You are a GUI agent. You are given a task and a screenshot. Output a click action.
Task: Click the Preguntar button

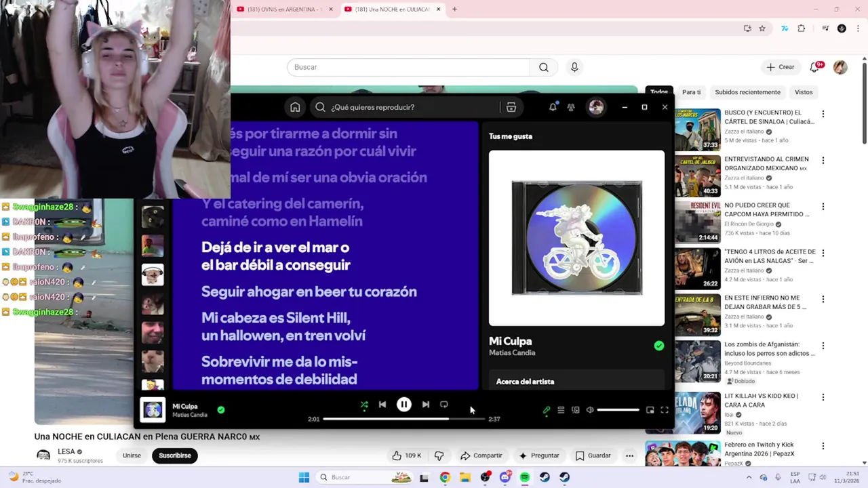[539, 455]
